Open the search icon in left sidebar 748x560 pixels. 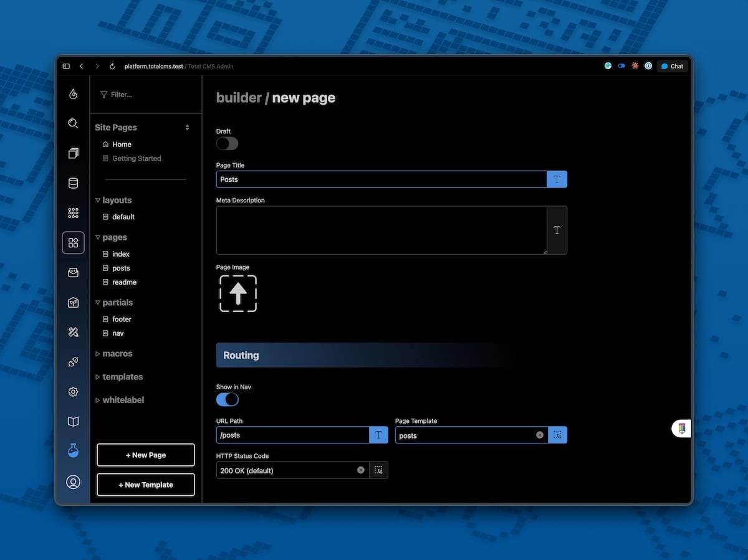[x=73, y=123]
